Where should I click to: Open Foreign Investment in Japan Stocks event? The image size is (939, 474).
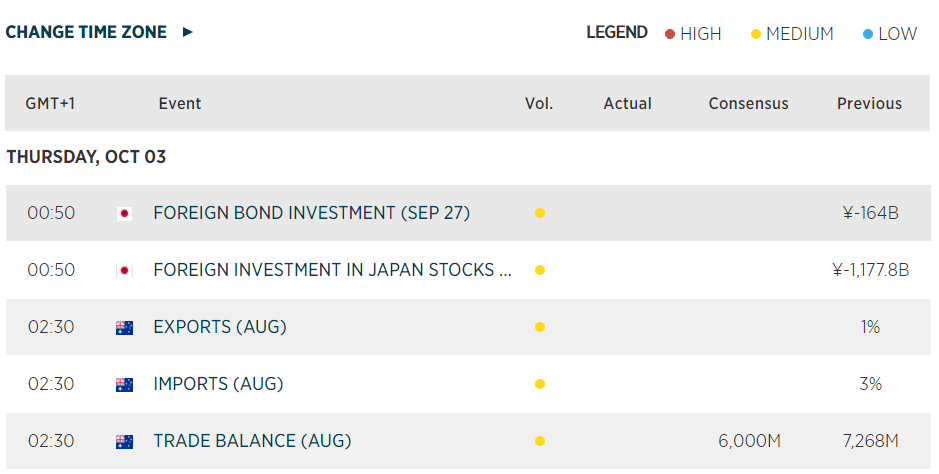pos(332,270)
